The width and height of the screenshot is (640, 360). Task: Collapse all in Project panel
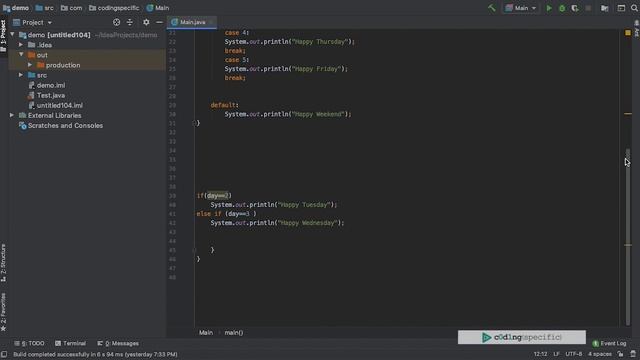coord(130,22)
